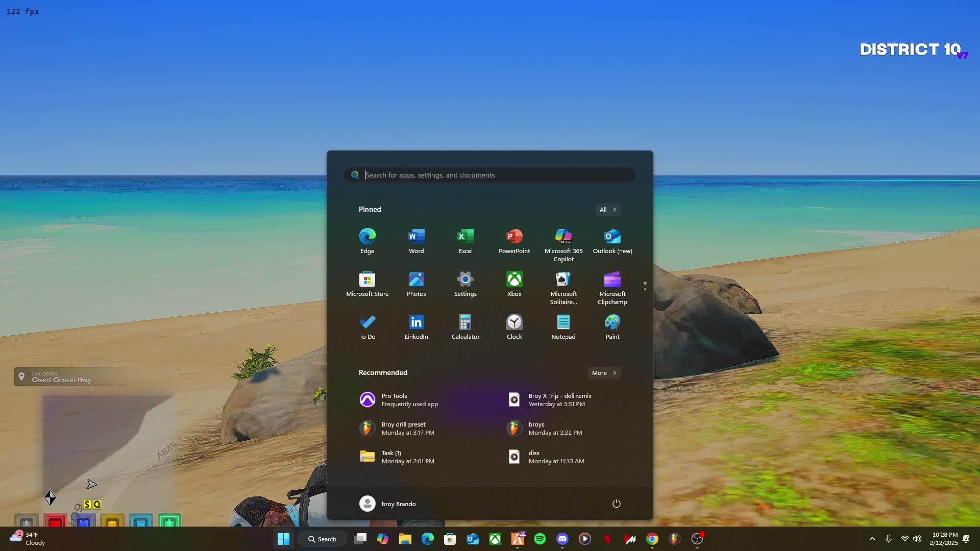The height and width of the screenshot is (551, 980).
Task: Show hidden system tray icons
Action: 872,539
